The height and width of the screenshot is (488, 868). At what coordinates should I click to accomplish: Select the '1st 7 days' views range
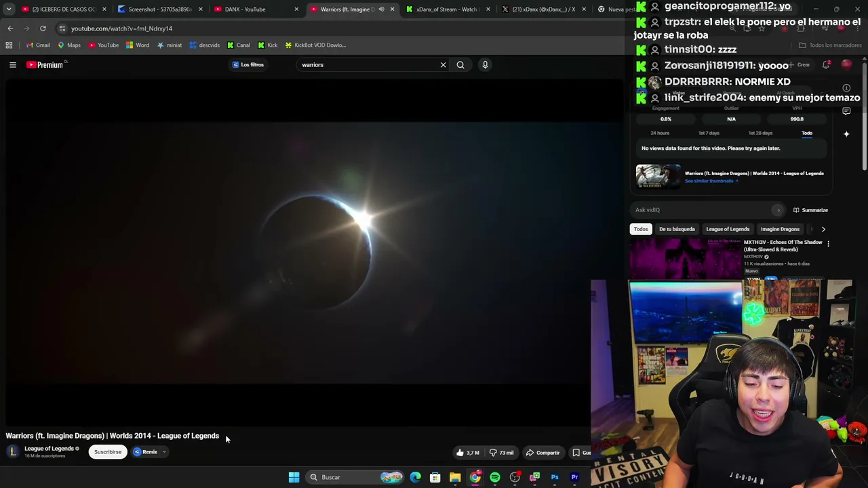[709, 133]
